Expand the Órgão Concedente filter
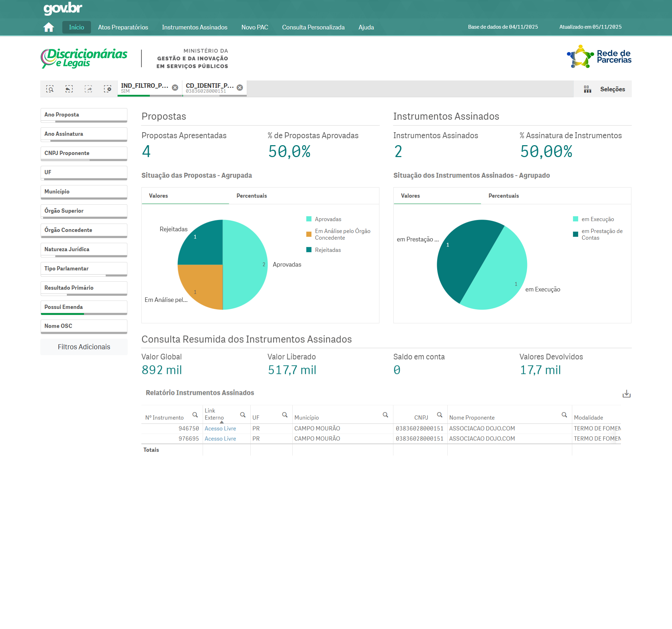Screen dimensions: 672x629 [84, 230]
